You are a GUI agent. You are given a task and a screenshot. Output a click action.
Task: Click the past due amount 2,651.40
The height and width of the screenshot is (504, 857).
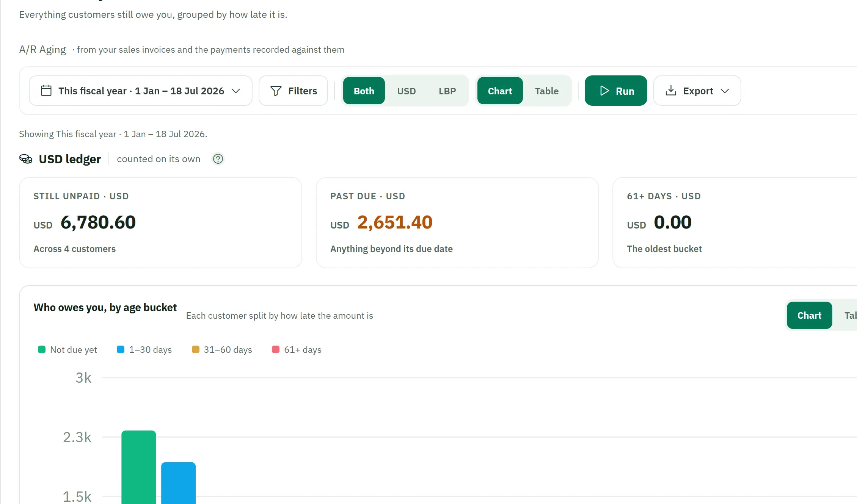[x=395, y=222]
